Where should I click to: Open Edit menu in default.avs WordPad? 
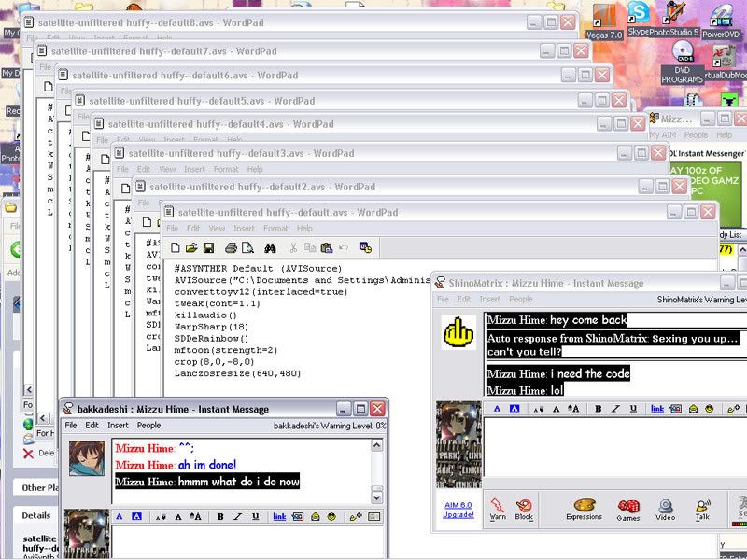(193, 229)
